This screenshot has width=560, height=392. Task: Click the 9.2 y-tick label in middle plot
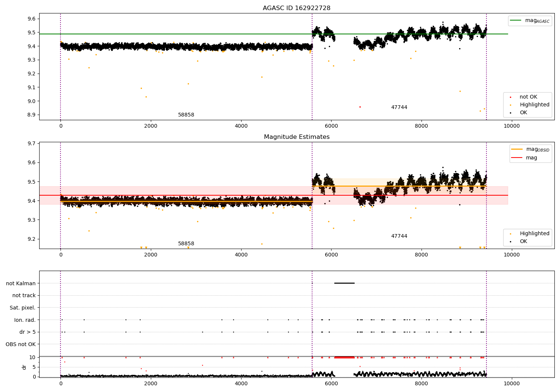tap(32, 239)
